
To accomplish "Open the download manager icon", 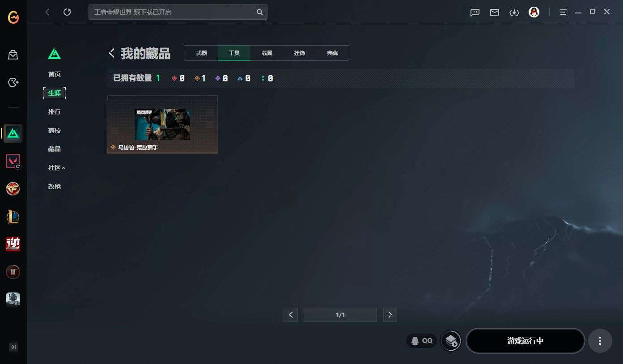I will (514, 12).
